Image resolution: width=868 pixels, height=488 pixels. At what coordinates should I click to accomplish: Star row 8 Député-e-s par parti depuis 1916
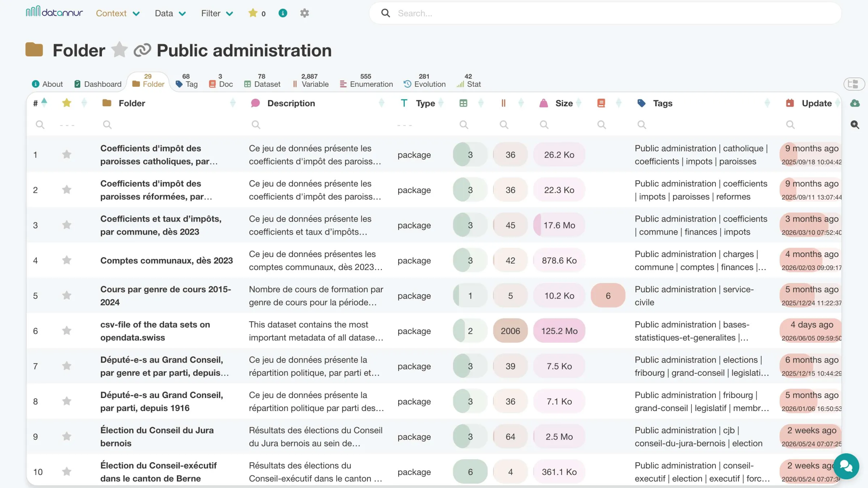pyautogui.click(x=67, y=401)
